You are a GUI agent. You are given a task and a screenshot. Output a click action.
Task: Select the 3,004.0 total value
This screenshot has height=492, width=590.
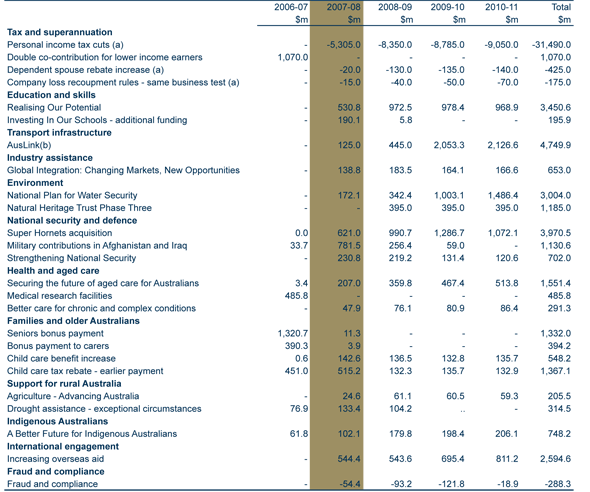click(x=555, y=195)
